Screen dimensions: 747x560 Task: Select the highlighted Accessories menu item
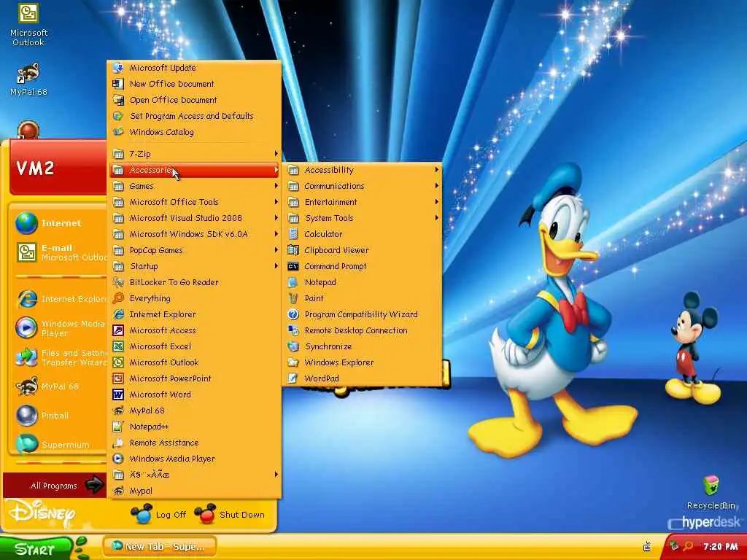194,170
